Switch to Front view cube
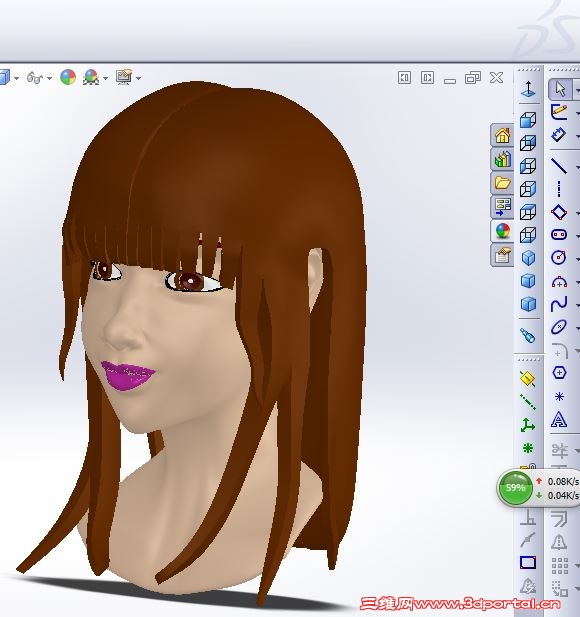 point(528,120)
